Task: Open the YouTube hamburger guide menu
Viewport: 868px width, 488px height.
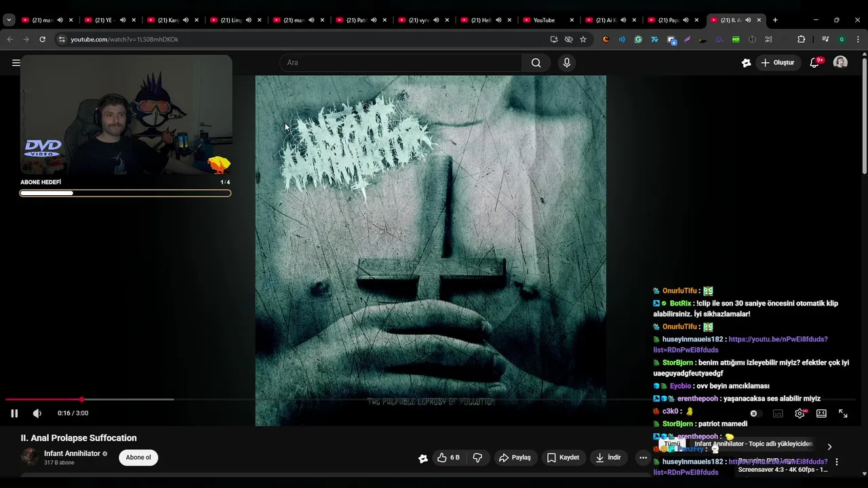Action: [x=16, y=63]
